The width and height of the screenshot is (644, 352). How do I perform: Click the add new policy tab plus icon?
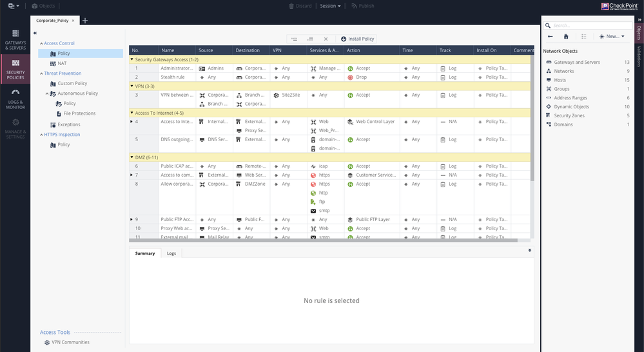pos(85,21)
